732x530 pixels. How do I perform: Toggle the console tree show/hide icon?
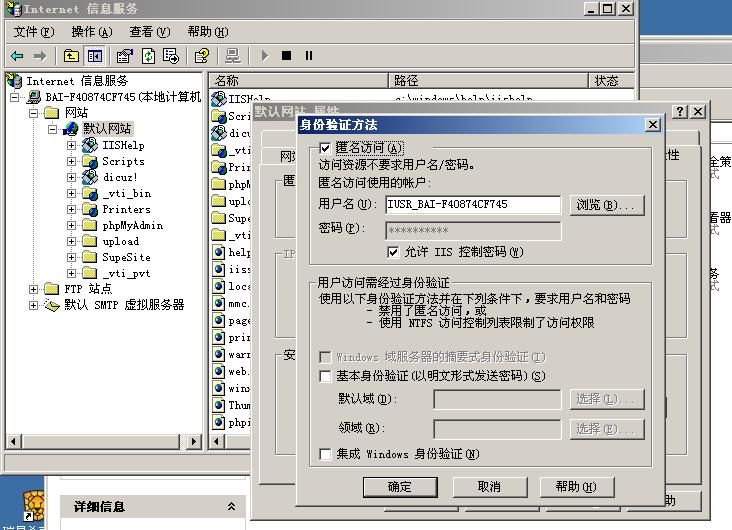(x=95, y=56)
